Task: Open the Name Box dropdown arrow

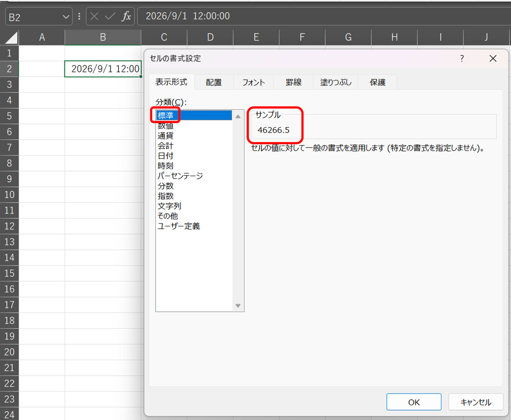Action: point(66,16)
